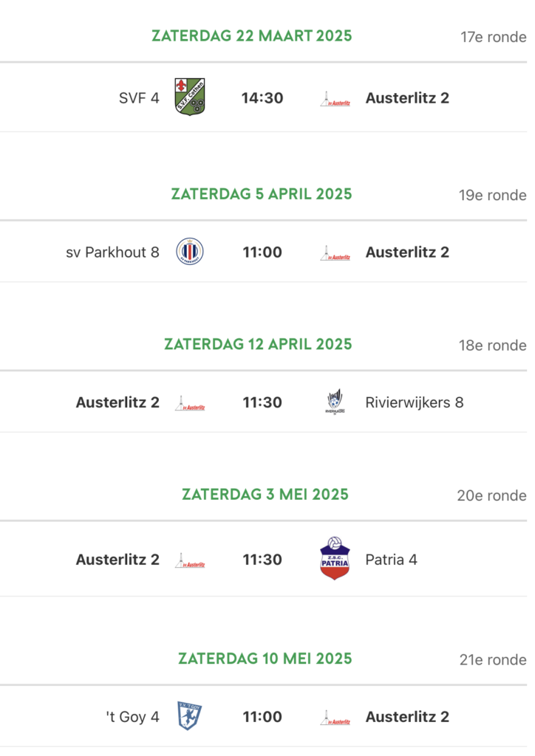Open the Patria 4 team link
Screen dimensions: 535x756
click(x=391, y=560)
